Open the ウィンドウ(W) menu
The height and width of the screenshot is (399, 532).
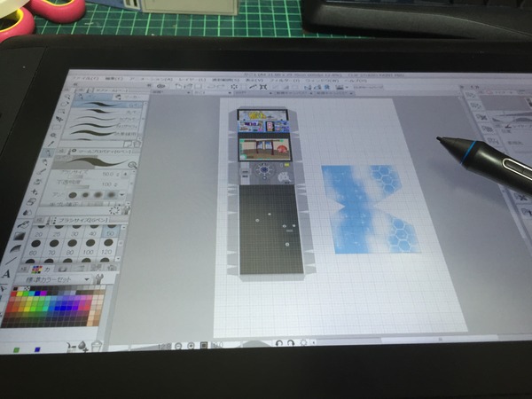[x=323, y=81]
